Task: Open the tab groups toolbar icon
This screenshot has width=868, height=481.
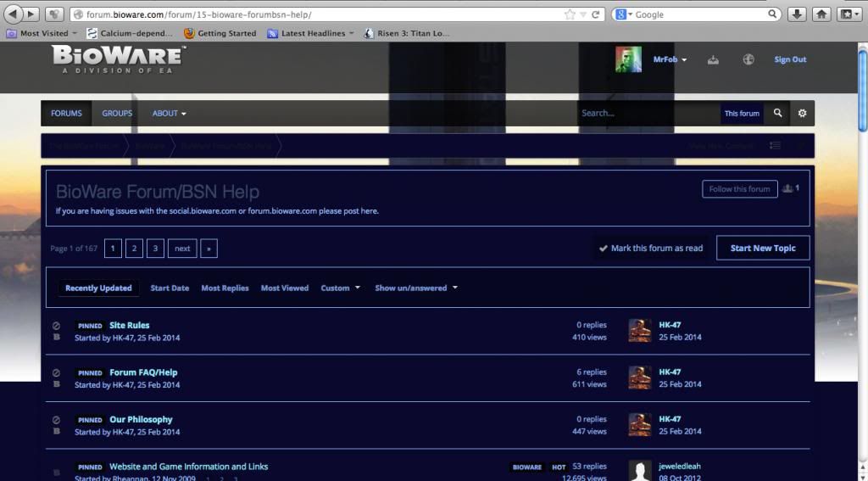Action: pos(53,14)
